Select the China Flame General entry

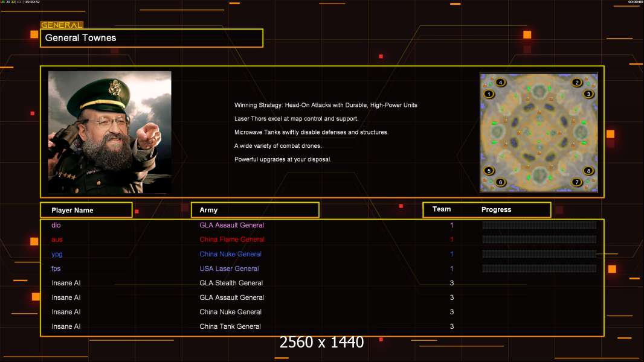point(232,240)
